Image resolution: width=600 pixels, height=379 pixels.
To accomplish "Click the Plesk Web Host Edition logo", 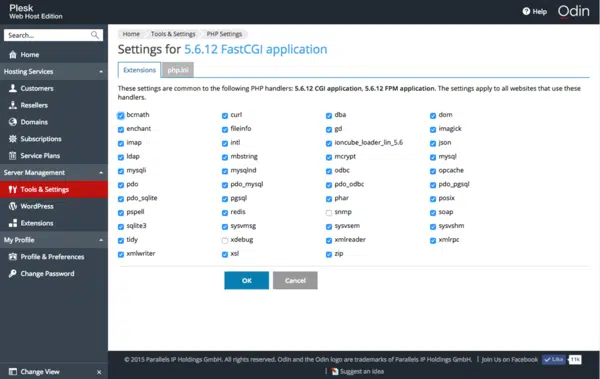I will (36, 11).
